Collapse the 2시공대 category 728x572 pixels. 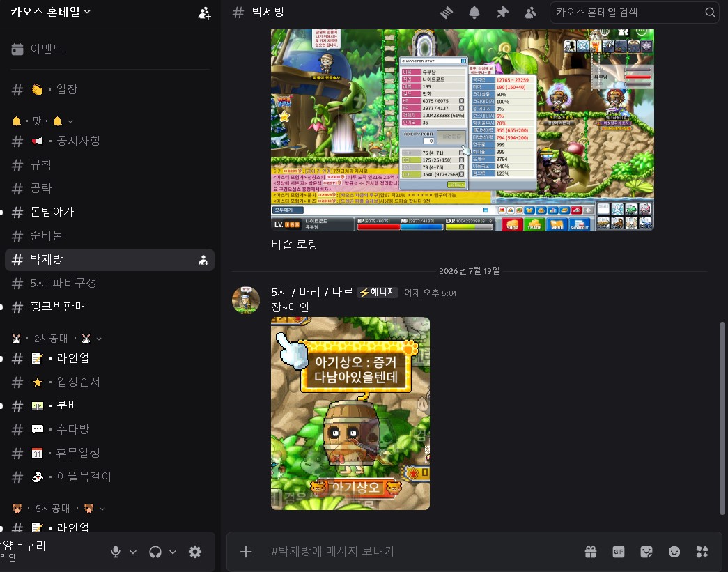click(x=56, y=339)
